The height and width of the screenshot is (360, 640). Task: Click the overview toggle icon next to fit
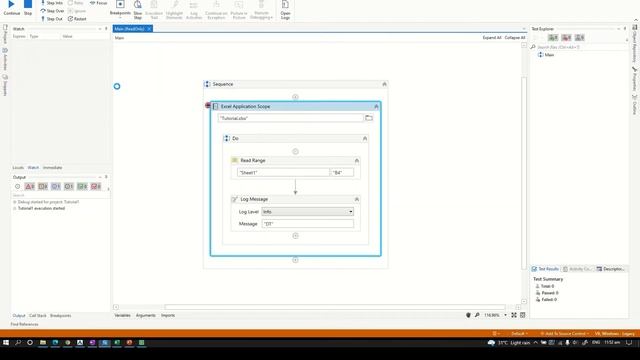click(x=522, y=315)
